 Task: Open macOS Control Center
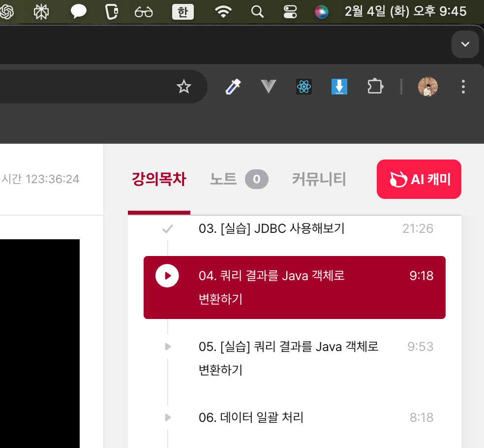click(x=290, y=12)
